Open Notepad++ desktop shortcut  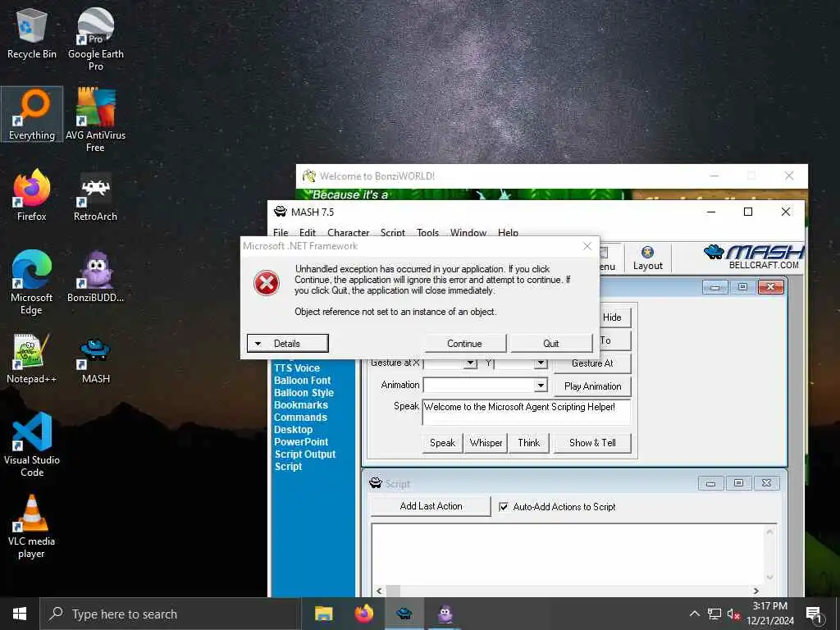(x=32, y=358)
